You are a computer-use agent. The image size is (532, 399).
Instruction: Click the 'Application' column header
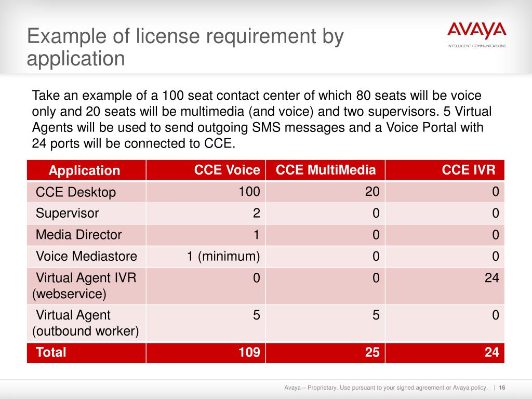pos(84,170)
